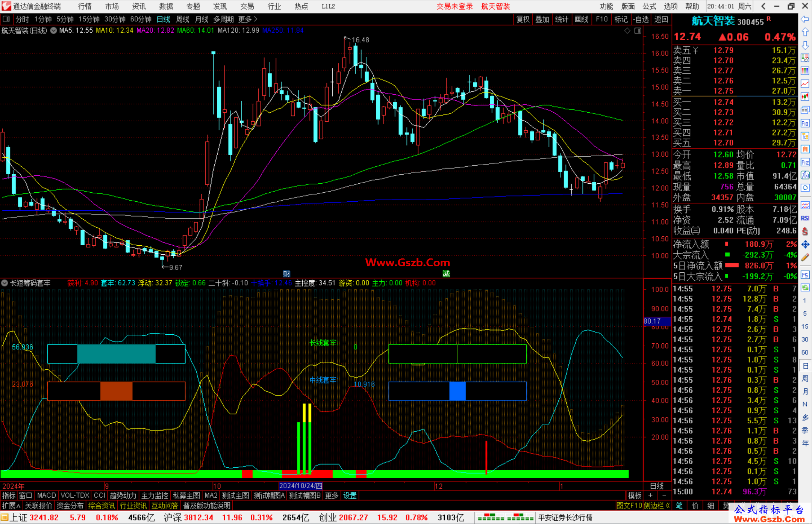
Task: Open the F12 trading sidebar icon
Action: point(805,162)
